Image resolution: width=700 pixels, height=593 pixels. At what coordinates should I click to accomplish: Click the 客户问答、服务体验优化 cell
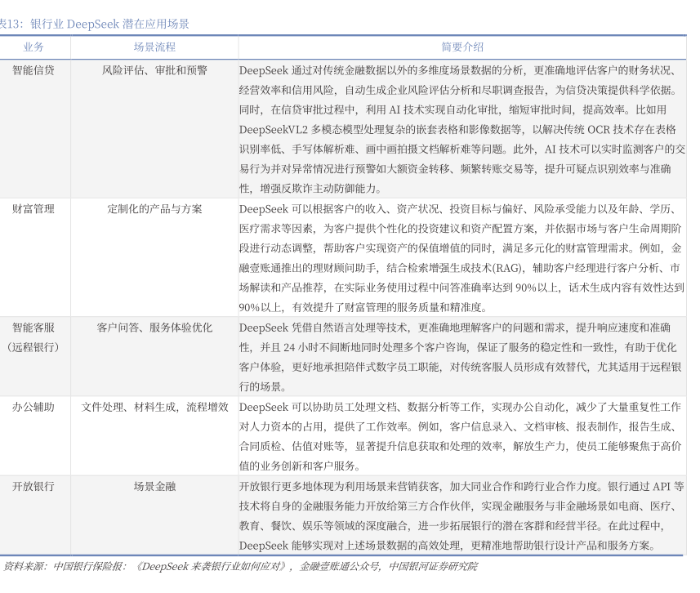(154, 328)
